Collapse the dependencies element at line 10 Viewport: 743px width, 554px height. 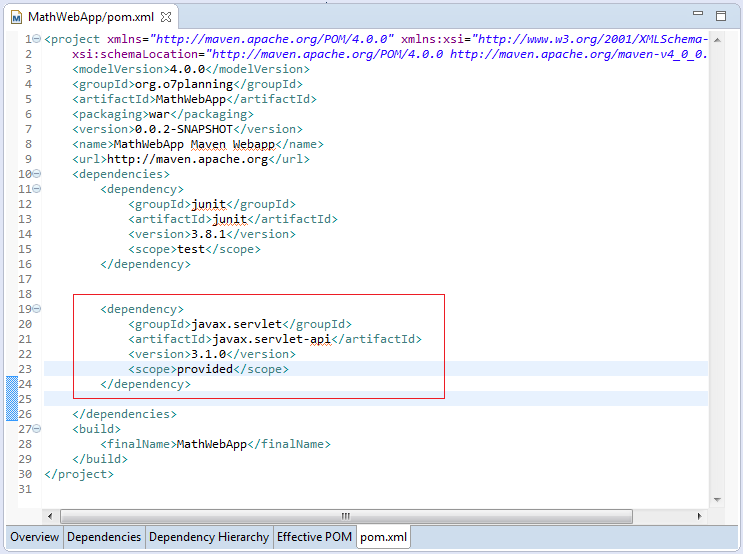pos(36,174)
